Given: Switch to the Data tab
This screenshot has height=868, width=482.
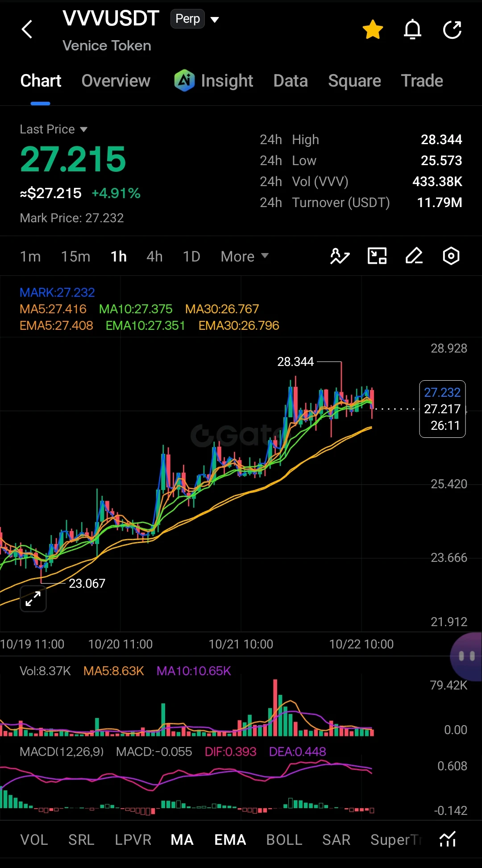Looking at the screenshot, I should tap(291, 81).
